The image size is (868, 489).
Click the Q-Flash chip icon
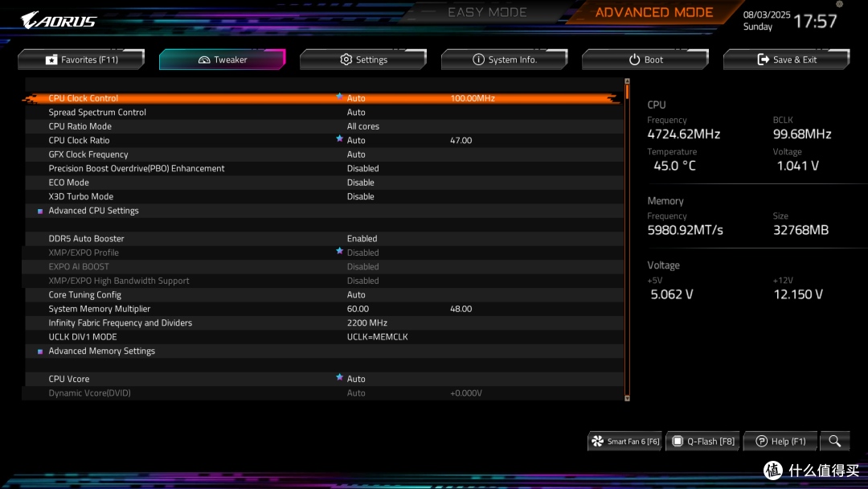pos(678,442)
